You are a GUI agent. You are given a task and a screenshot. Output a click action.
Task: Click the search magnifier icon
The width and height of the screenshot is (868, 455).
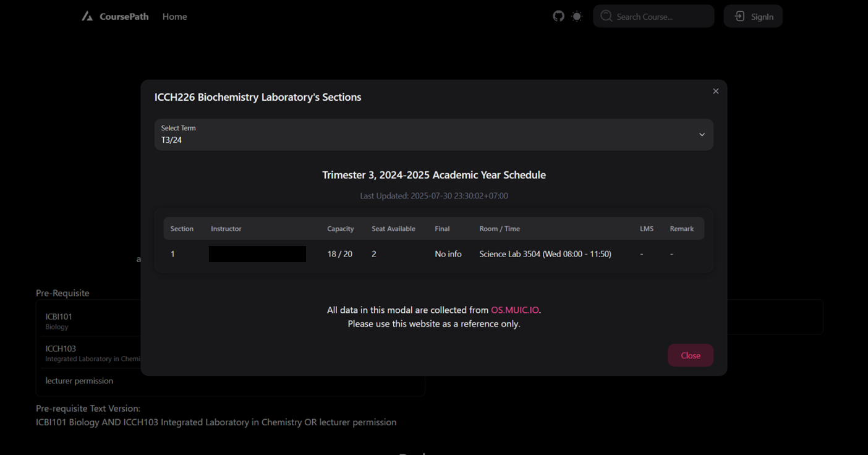tap(606, 17)
